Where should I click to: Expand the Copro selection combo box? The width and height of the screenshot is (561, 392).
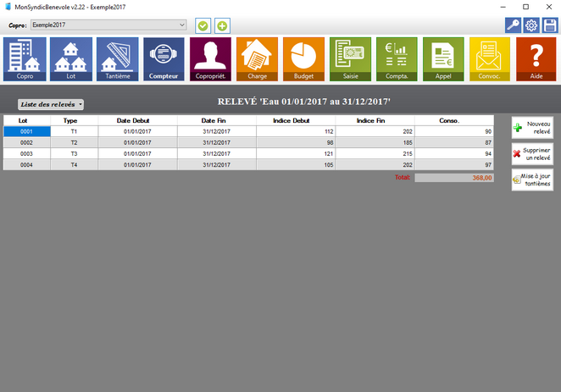click(181, 25)
